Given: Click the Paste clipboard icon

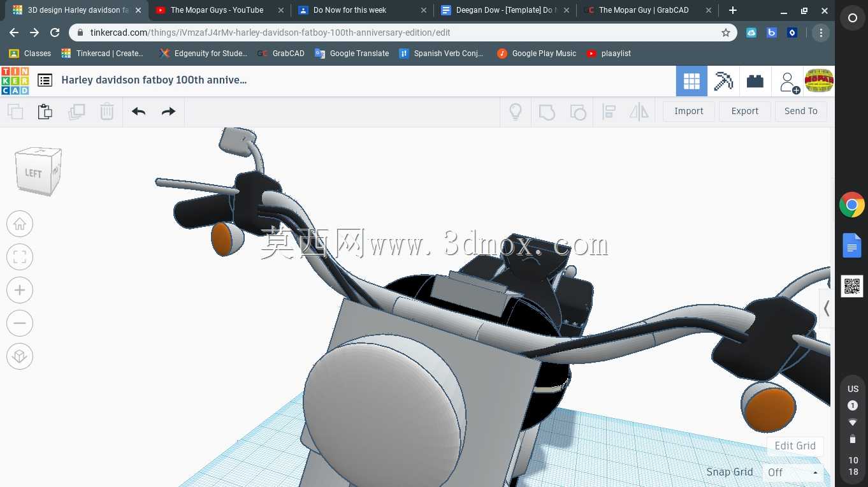Looking at the screenshot, I should (x=45, y=112).
